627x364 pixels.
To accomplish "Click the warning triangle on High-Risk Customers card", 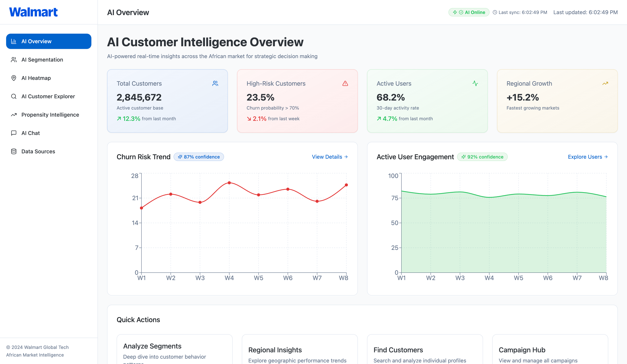I will pos(345,83).
